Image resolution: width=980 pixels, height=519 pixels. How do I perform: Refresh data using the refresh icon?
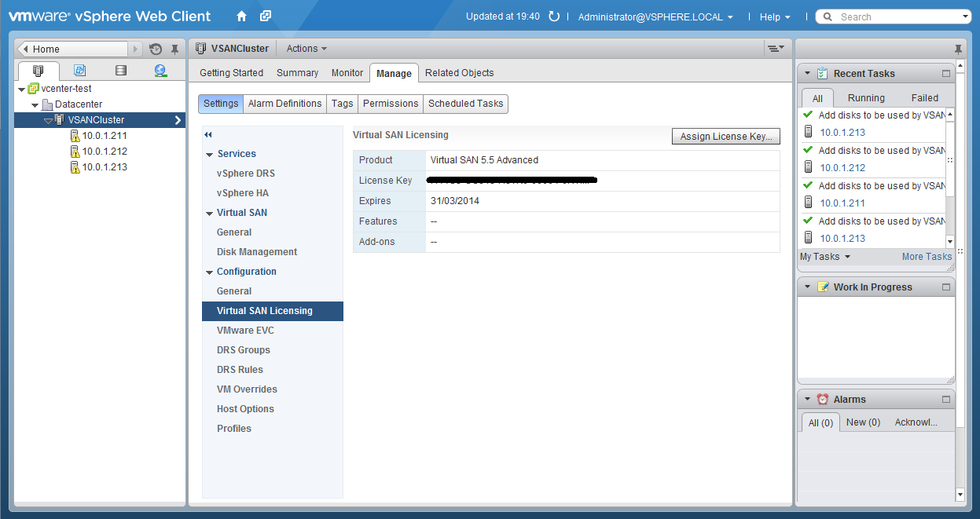coord(554,16)
